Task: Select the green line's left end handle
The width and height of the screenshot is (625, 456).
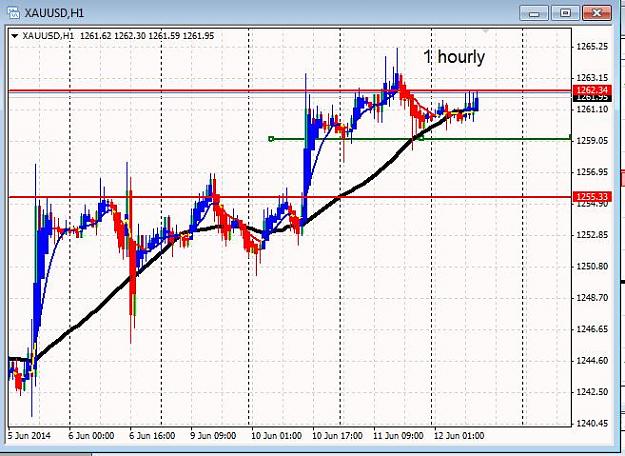Action: click(271, 139)
